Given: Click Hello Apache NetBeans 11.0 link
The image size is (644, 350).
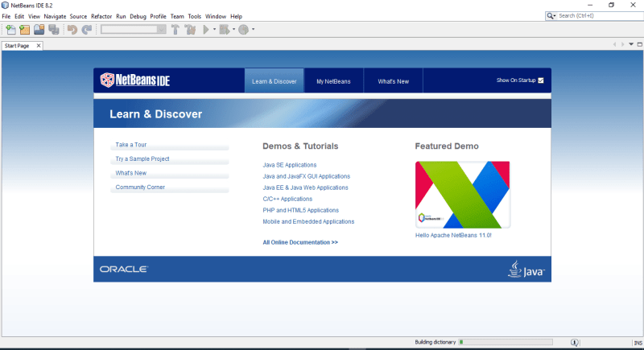Looking at the screenshot, I should (453, 235).
